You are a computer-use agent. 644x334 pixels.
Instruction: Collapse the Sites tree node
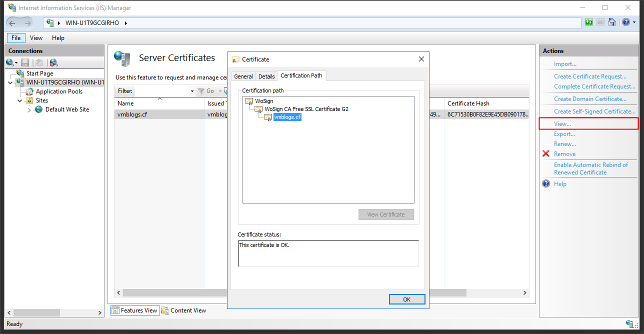[x=20, y=100]
